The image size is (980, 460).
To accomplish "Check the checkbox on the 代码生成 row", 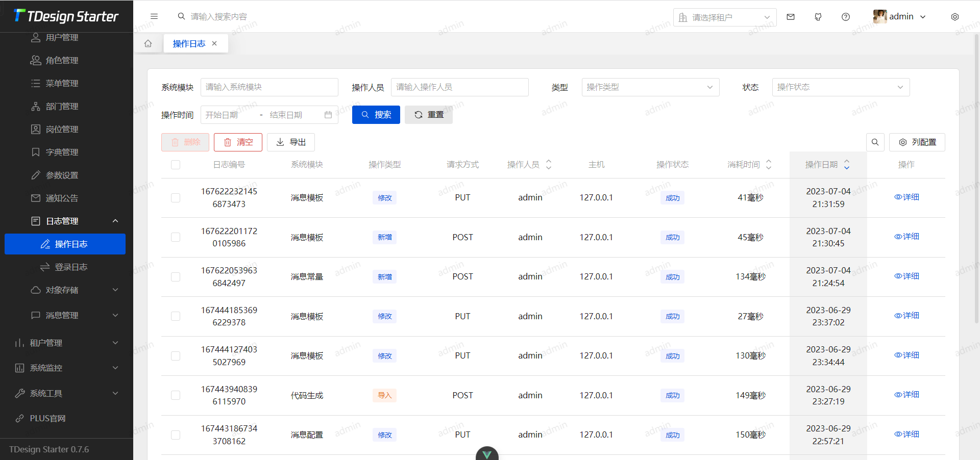I will [x=176, y=395].
